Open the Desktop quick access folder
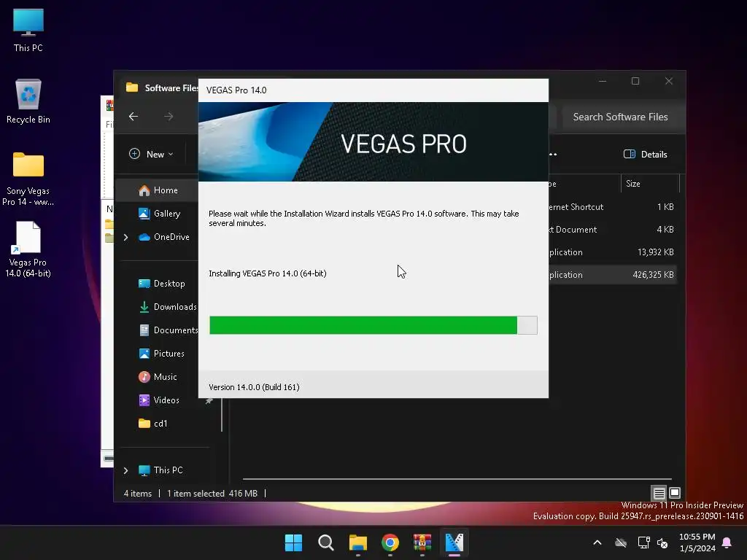 (x=161, y=284)
